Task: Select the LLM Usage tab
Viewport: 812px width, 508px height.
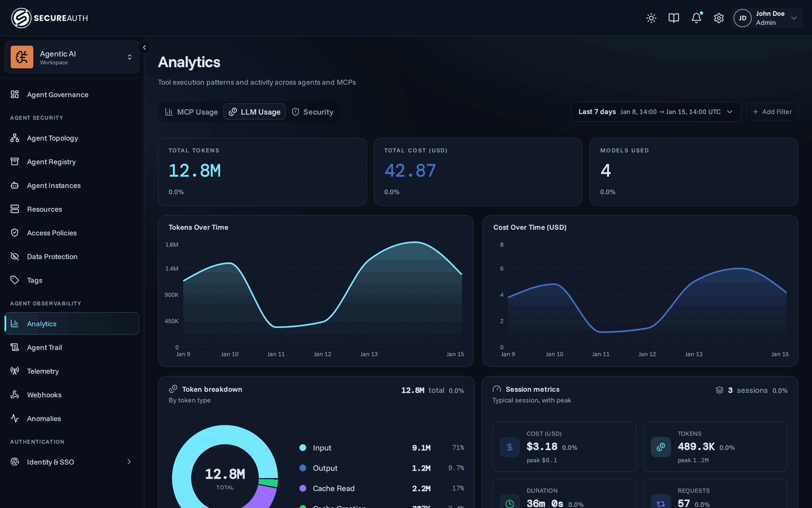Action: coord(254,112)
